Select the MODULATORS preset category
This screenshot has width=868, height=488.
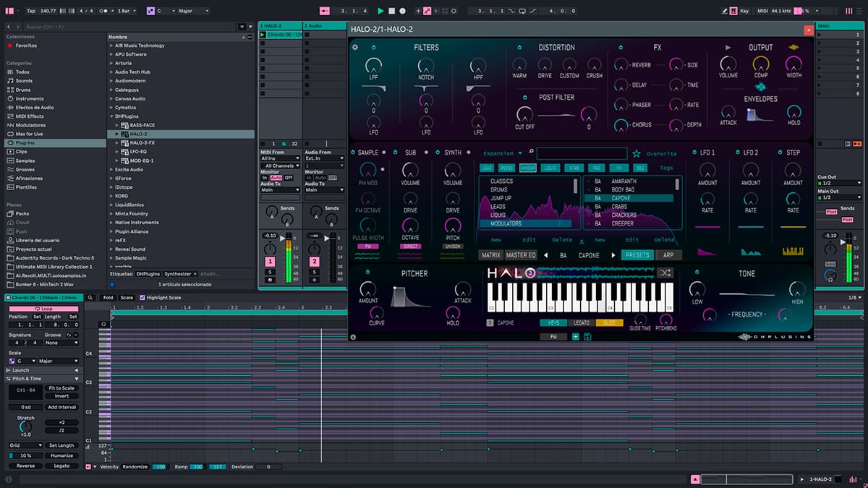tap(526, 224)
